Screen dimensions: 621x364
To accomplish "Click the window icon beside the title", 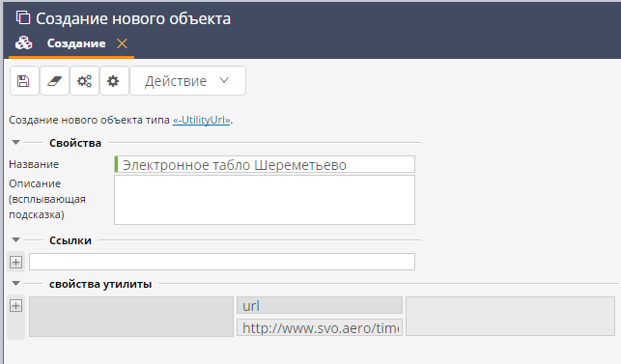I will 23,18.
